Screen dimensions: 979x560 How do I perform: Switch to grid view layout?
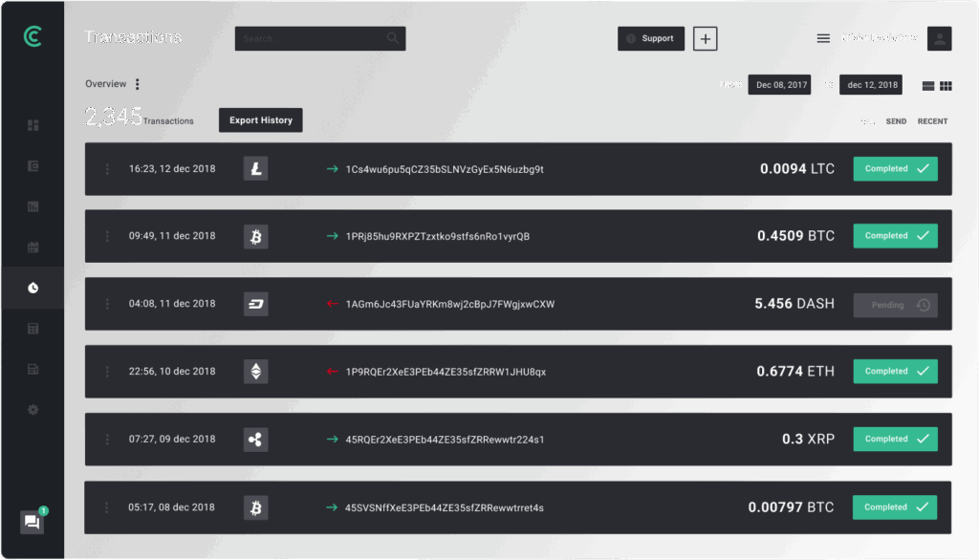pyautogui.click(x=946, y=86)
